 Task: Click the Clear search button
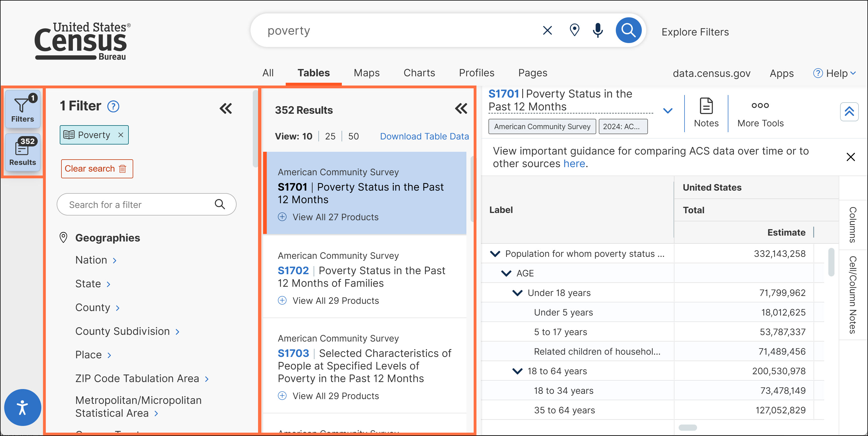pos(97,169)
